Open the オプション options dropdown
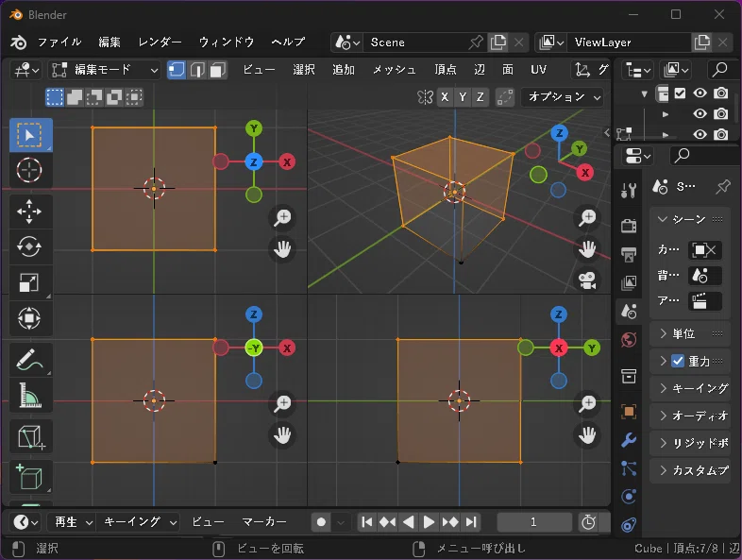This screenshot has width=742, height=560. coord(563,97)
